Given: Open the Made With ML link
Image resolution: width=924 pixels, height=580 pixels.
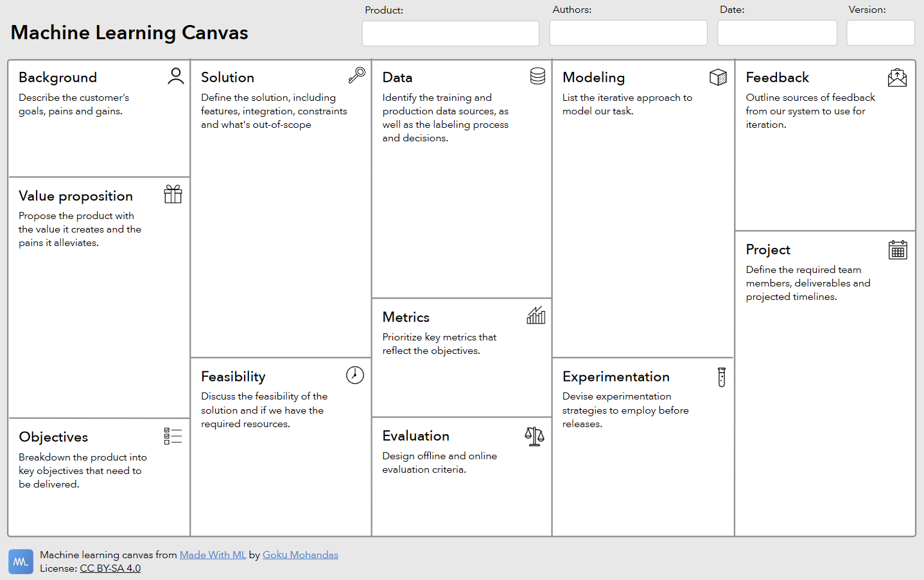Looking at the screenshot, I should click(x=213, y=555).
